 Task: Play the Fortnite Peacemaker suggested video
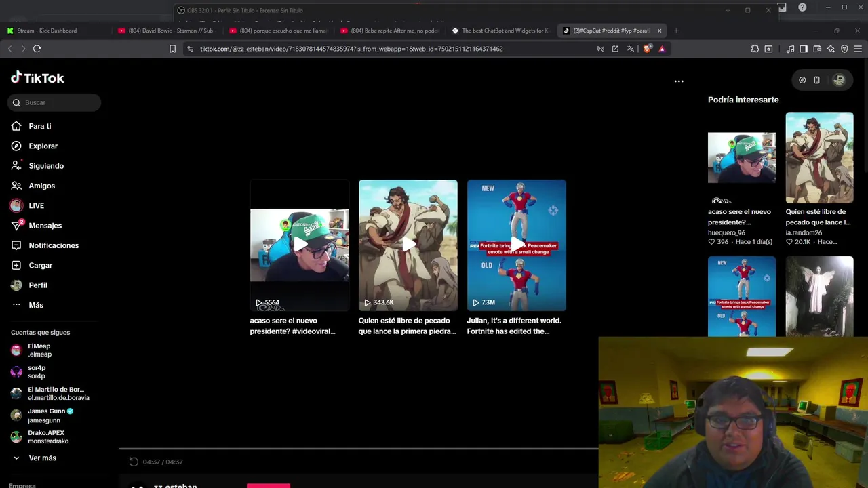[516, 245]
